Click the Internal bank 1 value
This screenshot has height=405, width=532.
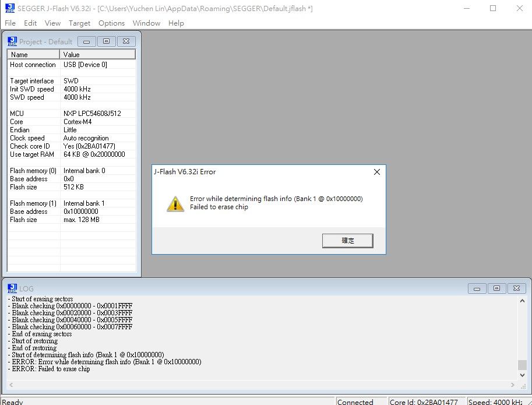pos(84,203)
